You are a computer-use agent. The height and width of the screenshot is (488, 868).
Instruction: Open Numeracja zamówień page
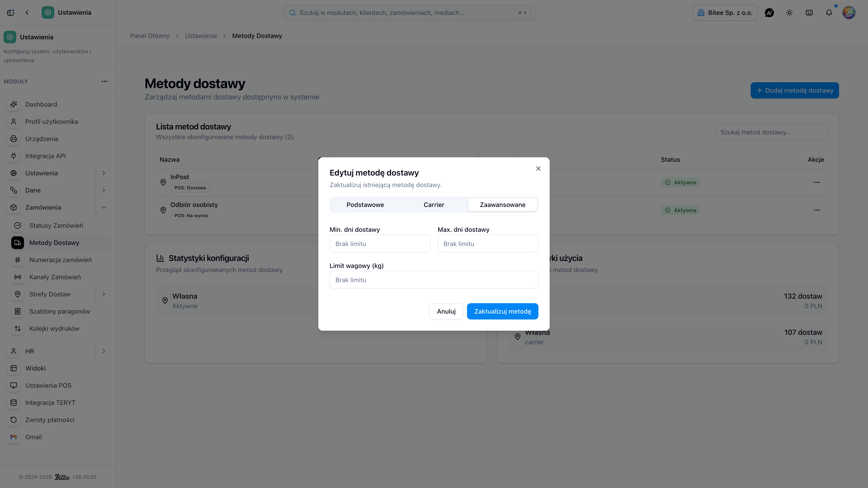click(x=61, y=260)
